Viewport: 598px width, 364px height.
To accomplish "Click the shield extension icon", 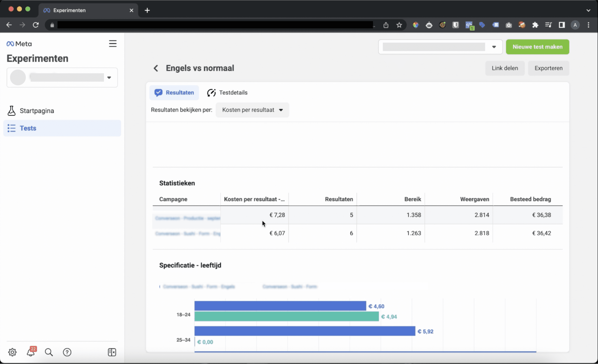I will (x=455, y=25).
